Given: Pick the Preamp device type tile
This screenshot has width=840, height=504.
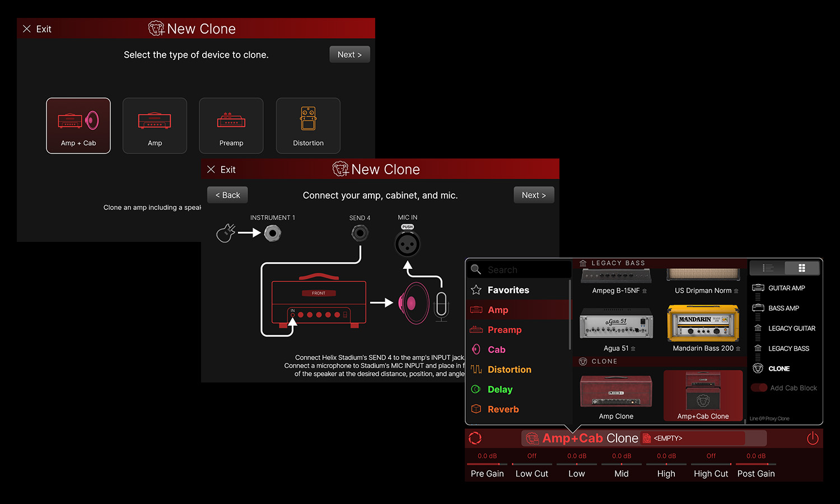Looking at the screenshot, I should point(231,125).
